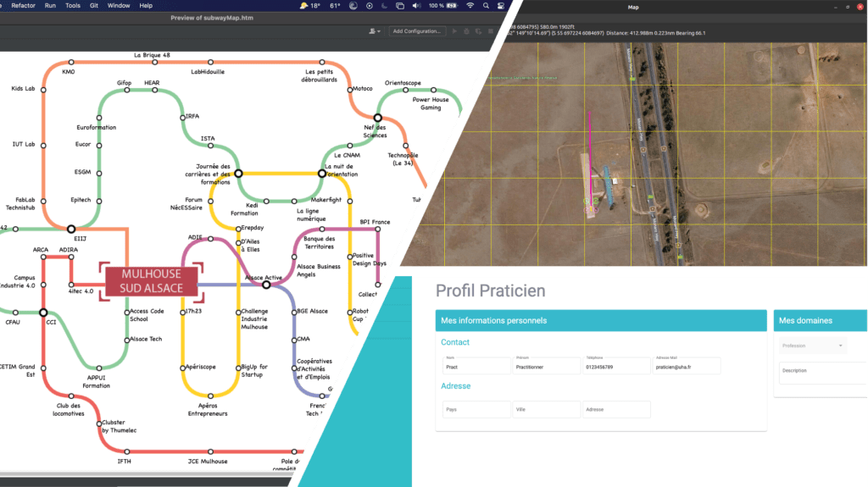Click the Euroformation station label
This screenshot has height=487, width=868.
[x=97, y=127]
